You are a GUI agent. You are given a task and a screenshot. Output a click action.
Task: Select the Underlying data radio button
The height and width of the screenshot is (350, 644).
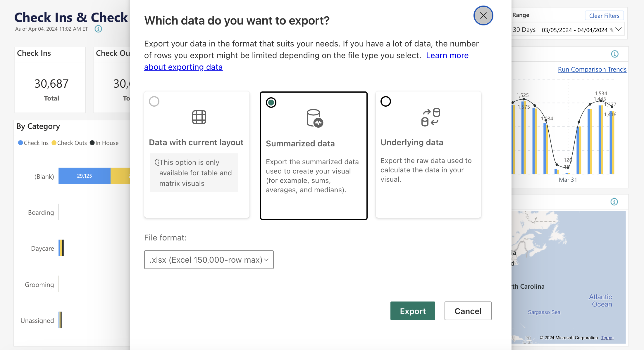point(386,101)
